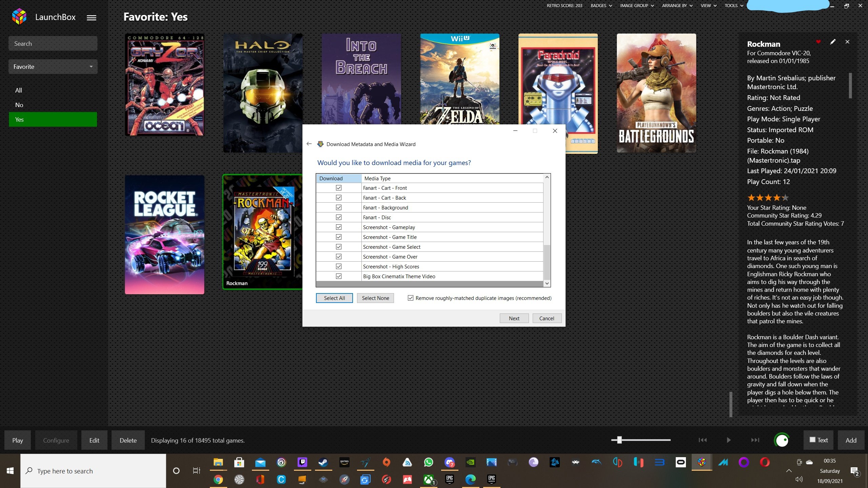The image size is (868, 488).
Task: Uncheck Screenshot - Game Select checkbox
Action: [339, 247]
